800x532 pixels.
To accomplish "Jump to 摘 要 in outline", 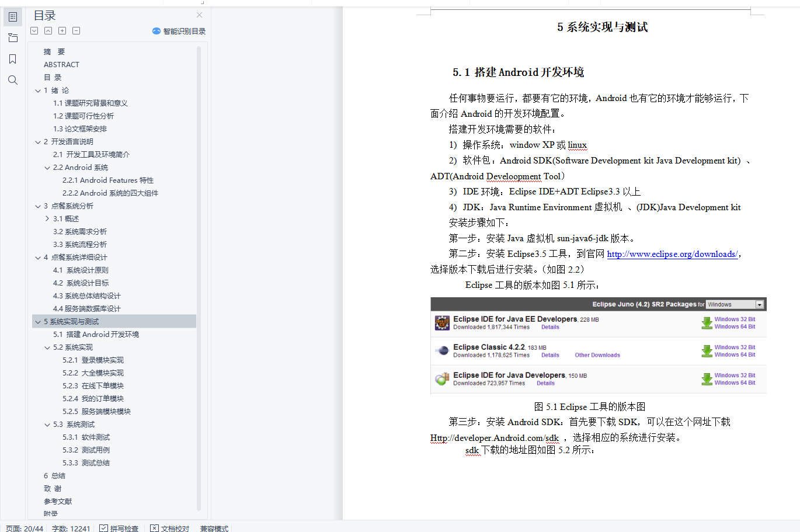I will click(54, 52).
